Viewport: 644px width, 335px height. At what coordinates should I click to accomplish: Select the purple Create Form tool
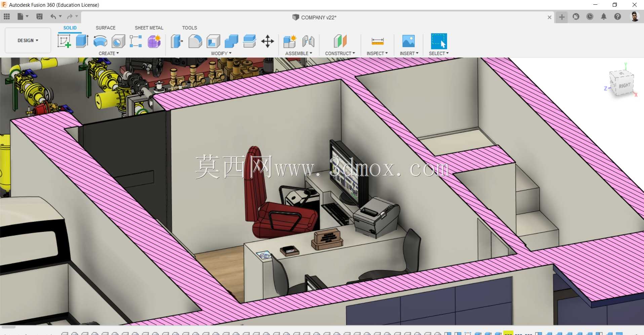coord(154,41)
